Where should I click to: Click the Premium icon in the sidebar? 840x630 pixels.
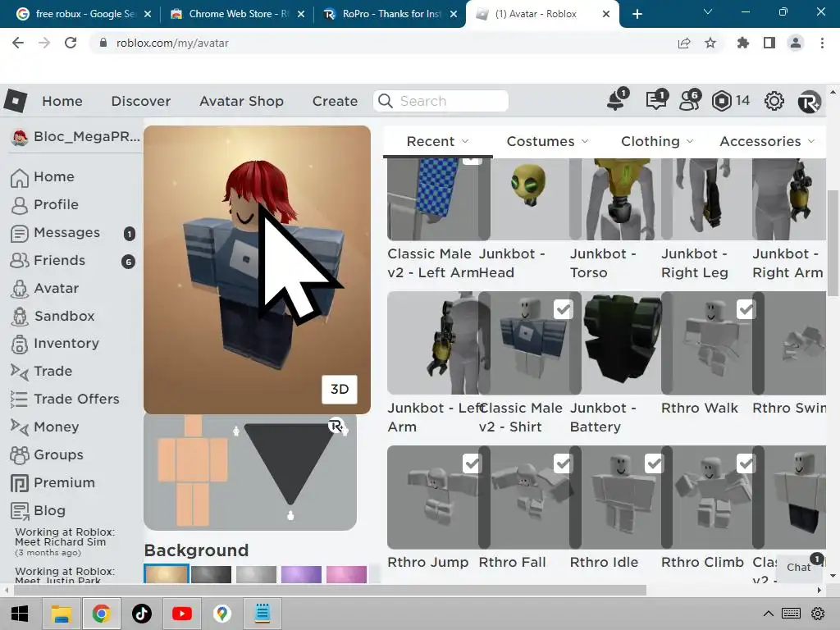(20, 483)
